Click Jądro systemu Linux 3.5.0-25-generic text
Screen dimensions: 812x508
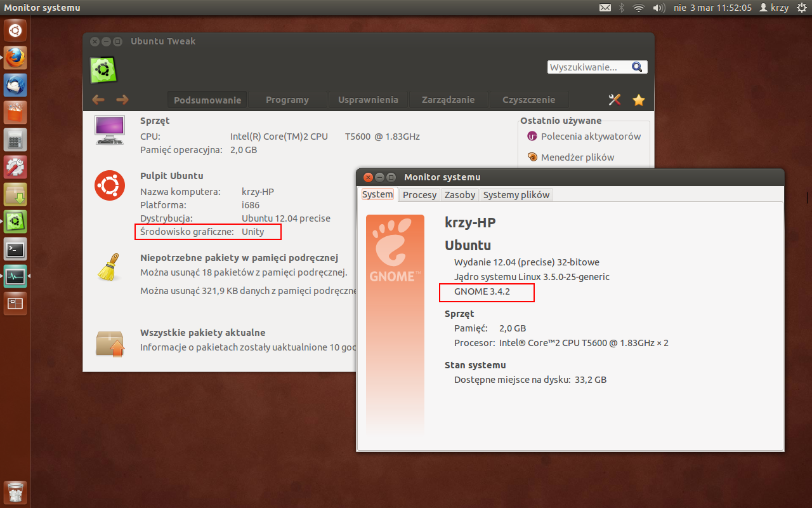tap(532, 277)
